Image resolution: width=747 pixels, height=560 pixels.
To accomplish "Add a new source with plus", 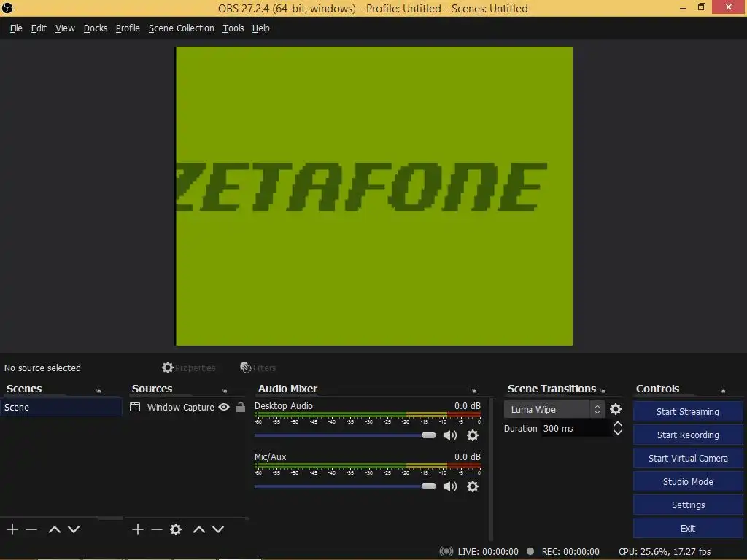I will click(138, 529).
